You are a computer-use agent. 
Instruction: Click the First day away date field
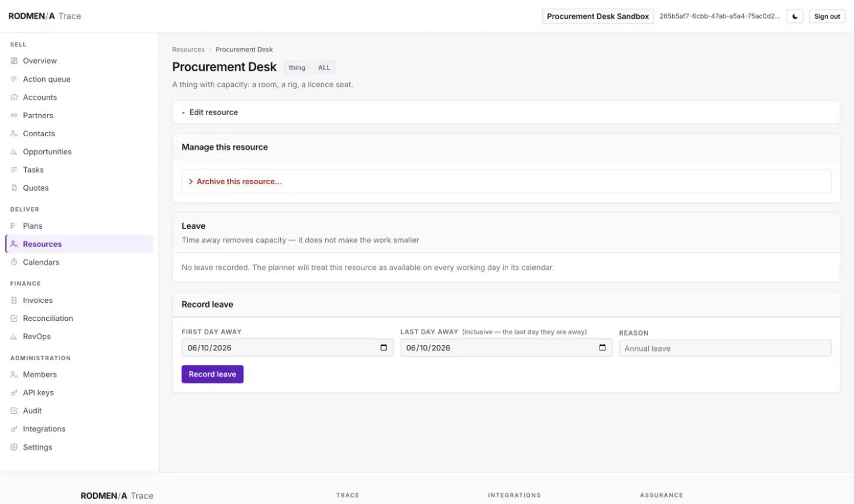click(287, 347)
